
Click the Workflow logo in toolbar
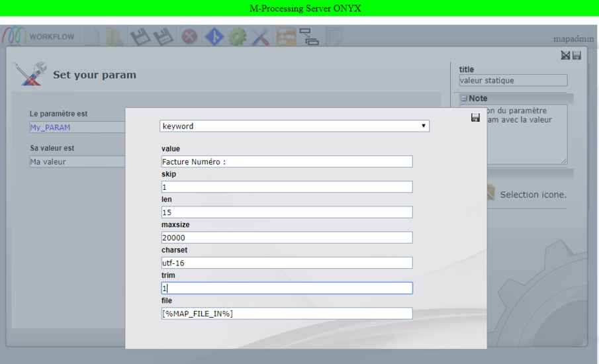tap(40, 37)
